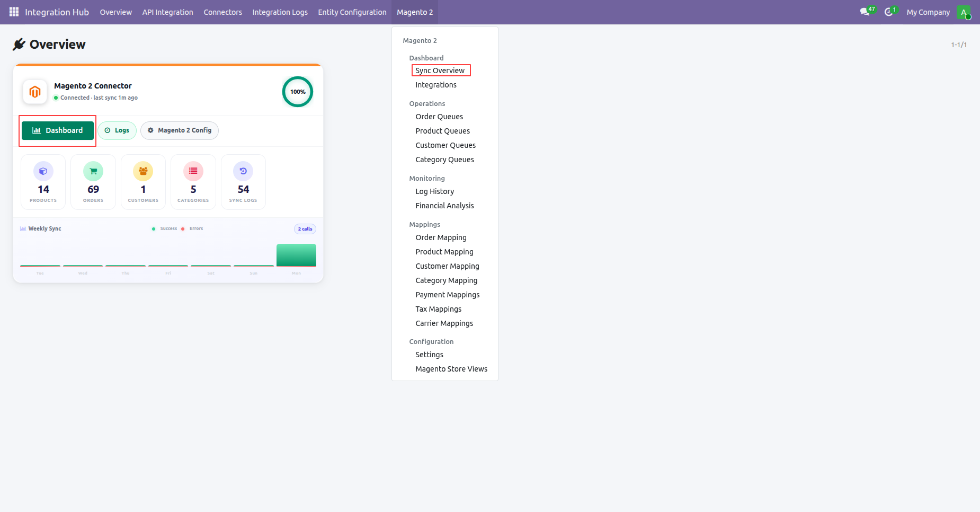Open the Entity Configuration menu
Screen dimensions: 980x512
tap(352, 12)
